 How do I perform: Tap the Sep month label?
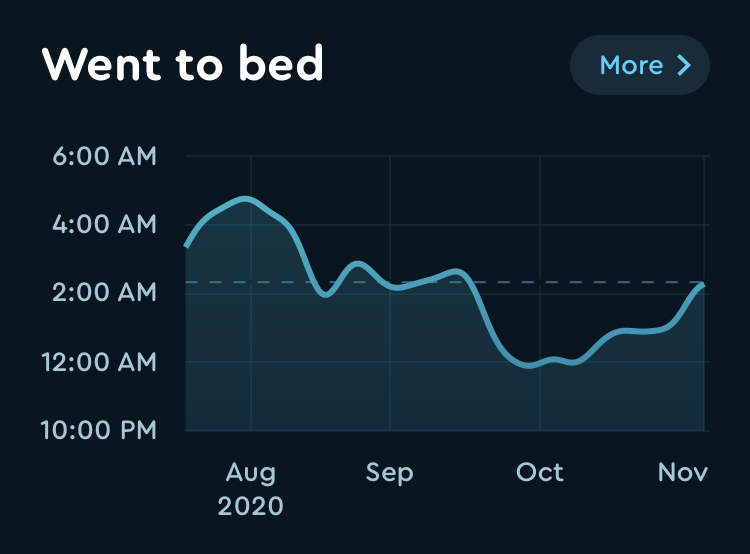(389, 473)
